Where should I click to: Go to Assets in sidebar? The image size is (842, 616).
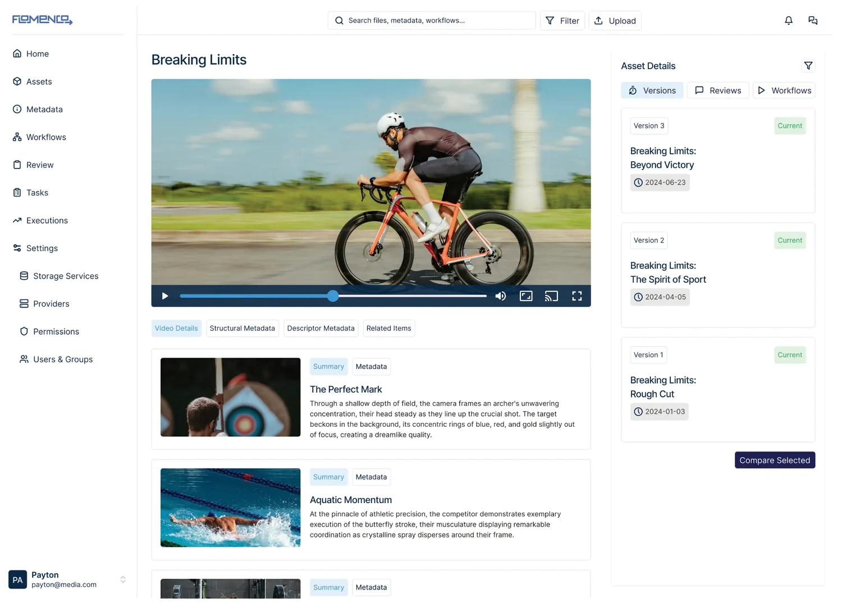tap(32, 81)
